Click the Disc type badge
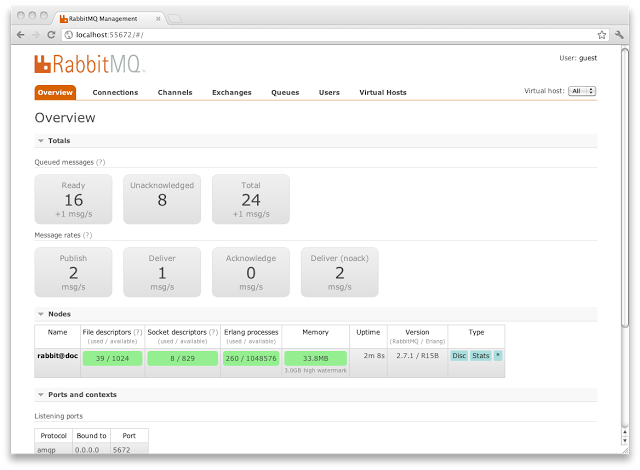This screenshot has width=640, height=470. pos(459,356)
